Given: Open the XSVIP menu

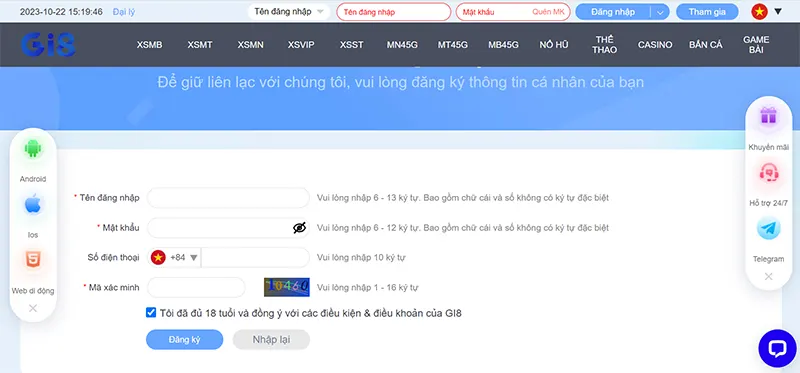Looking at the screenshot, I should [301, 45].
